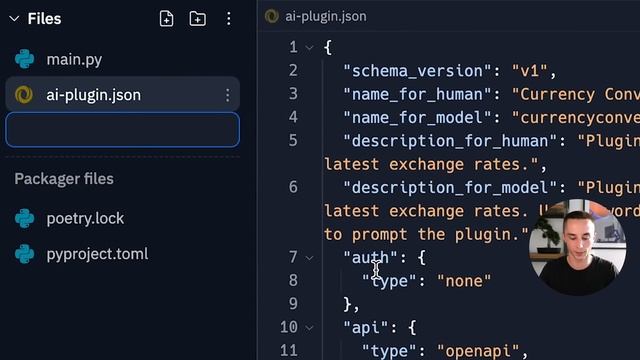
Task: Click the "openapi" value on line 11
Action: (478, 351)
